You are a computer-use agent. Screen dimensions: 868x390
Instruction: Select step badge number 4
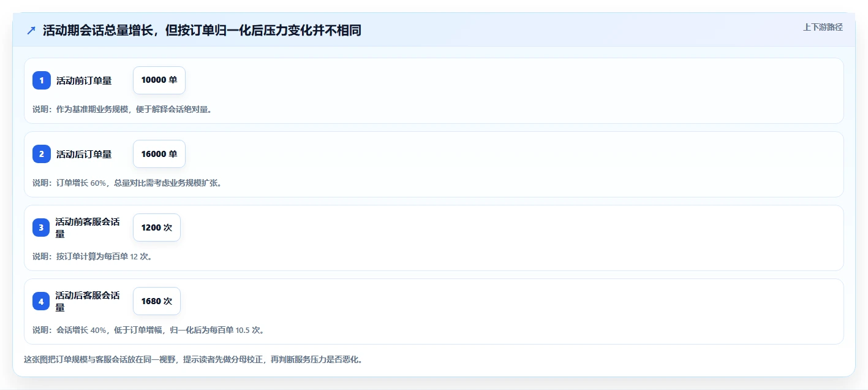click(x=42, y=301)
